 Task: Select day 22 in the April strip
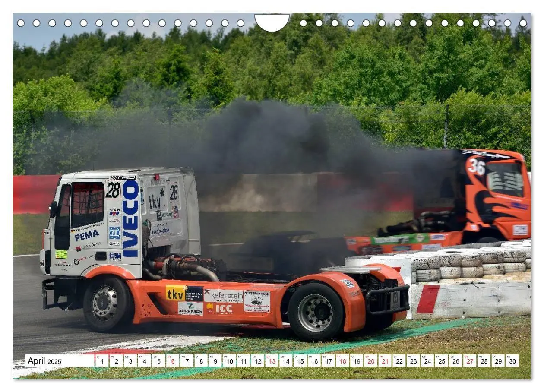click(399, 361)
